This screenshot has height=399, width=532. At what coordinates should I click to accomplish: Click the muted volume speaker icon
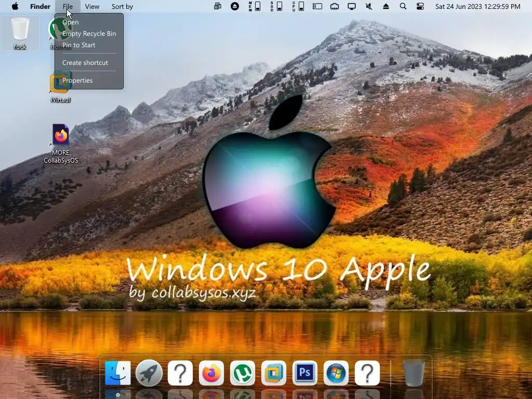[369, 6]
